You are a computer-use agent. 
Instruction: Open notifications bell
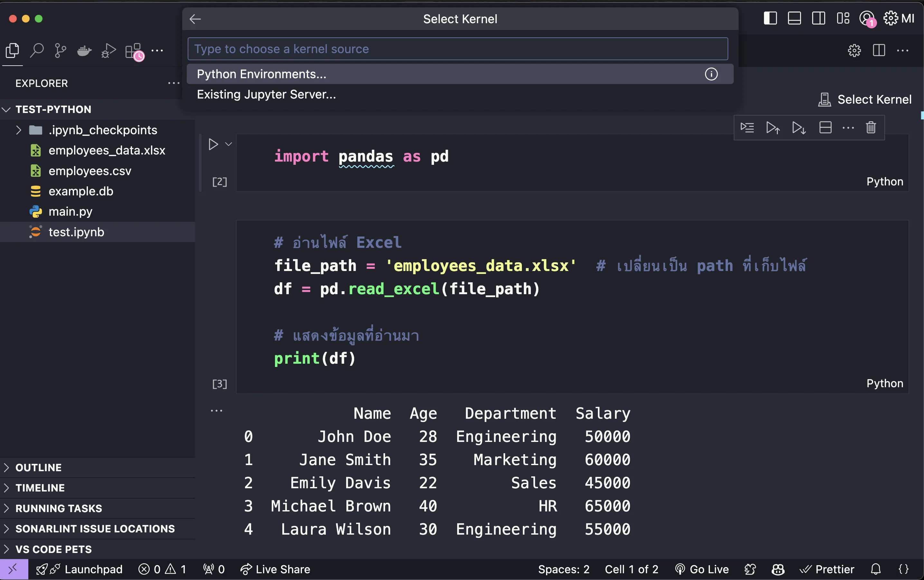(876, 569)
